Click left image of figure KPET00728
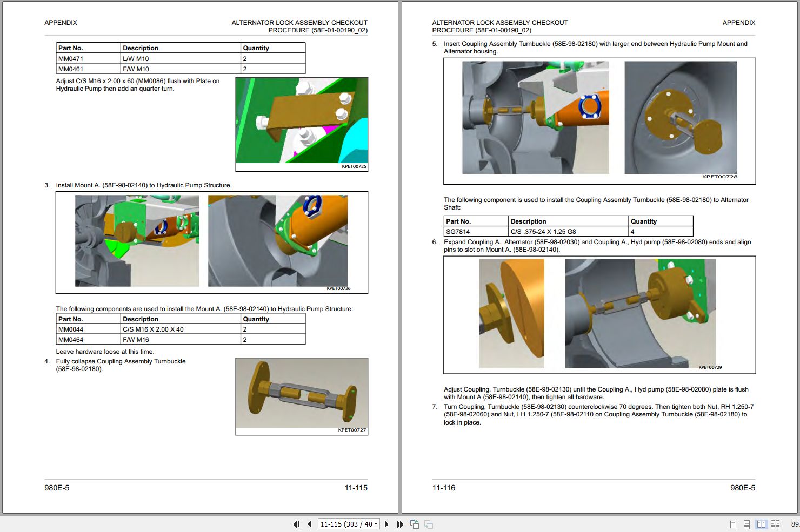This screenshot has width=800, height=532. click(536, 117)
